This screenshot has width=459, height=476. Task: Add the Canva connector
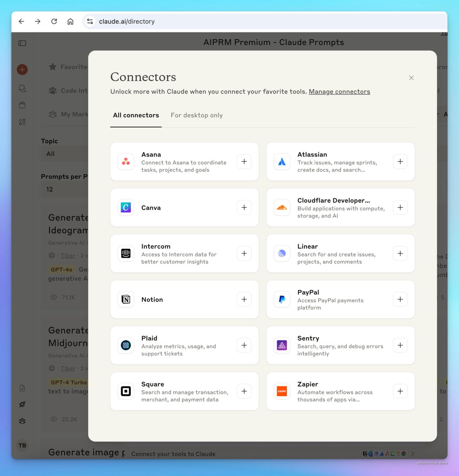tap(244, 207)
